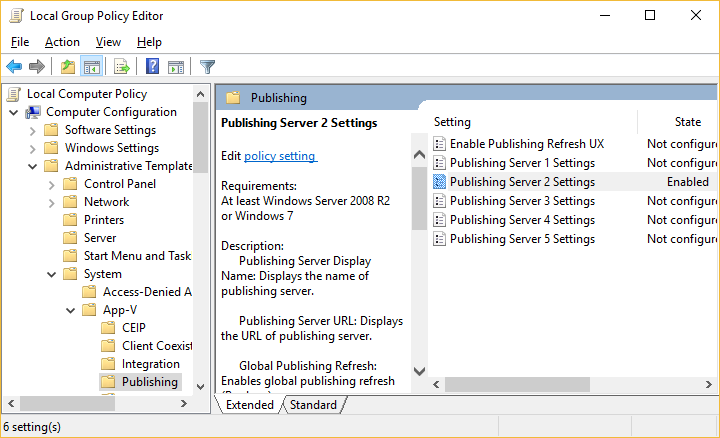Open the View menu
This screenshot has height=438, width=720.
pos(108,42)
